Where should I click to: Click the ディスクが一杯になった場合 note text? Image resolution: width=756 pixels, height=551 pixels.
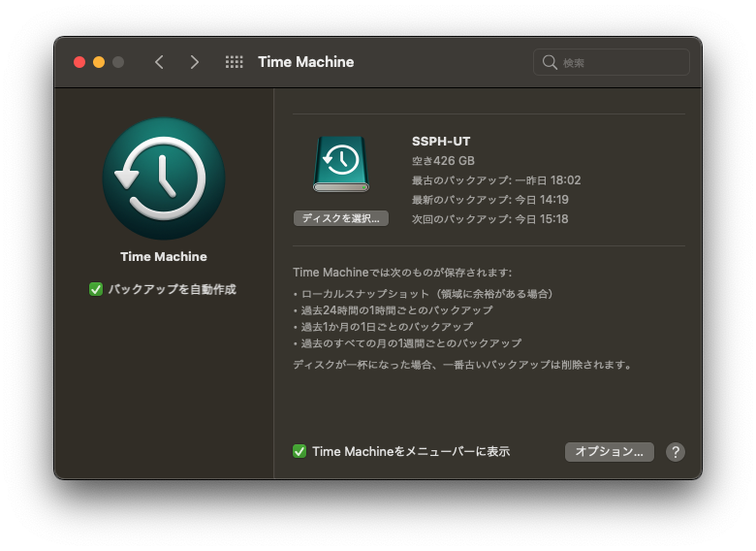(x=463, y=365)
